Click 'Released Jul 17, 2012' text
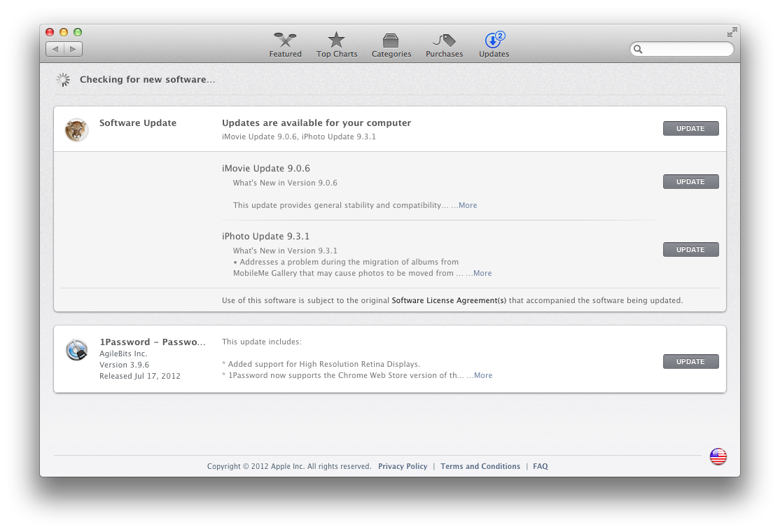Viewport: 780px width, 532px height. (x=140, y=376)
